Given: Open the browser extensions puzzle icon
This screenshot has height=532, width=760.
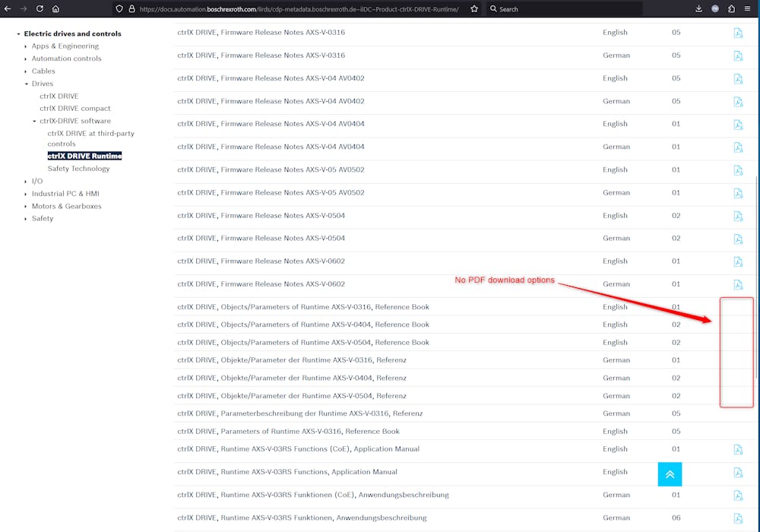Looking at the screenshot, I should [731, 9].
